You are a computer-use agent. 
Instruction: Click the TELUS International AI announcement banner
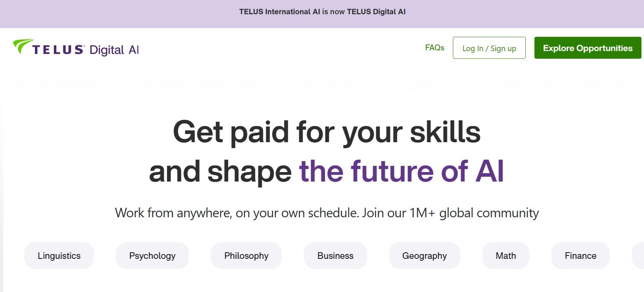point(322,12)
